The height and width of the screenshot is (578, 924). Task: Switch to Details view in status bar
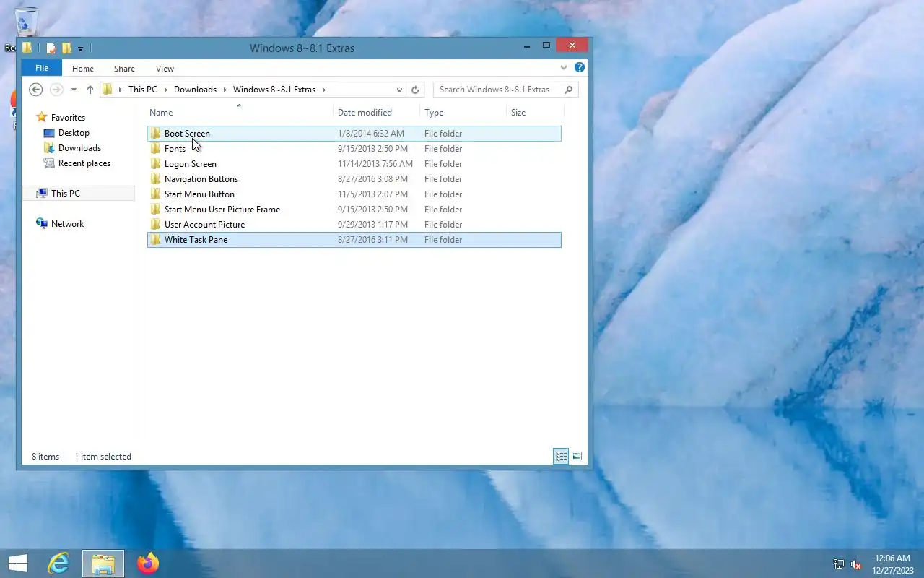pyautogui.click(x=561, y=456)
